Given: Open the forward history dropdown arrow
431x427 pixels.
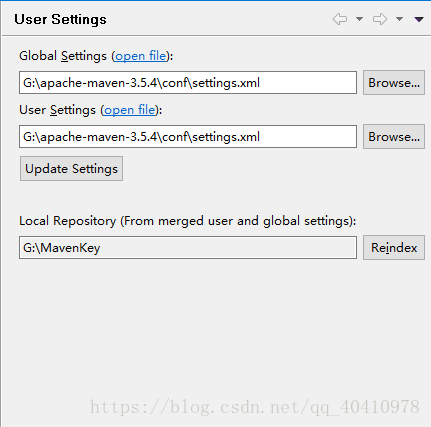Looking at the screenshot, I should [x=399, y=19].
